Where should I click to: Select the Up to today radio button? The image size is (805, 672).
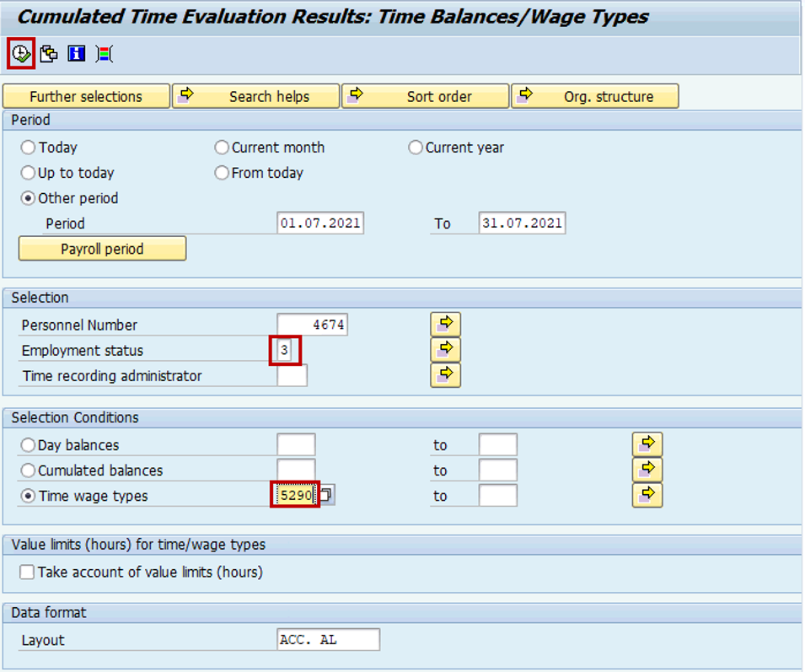pyautogui.click(x=28, y=173)
